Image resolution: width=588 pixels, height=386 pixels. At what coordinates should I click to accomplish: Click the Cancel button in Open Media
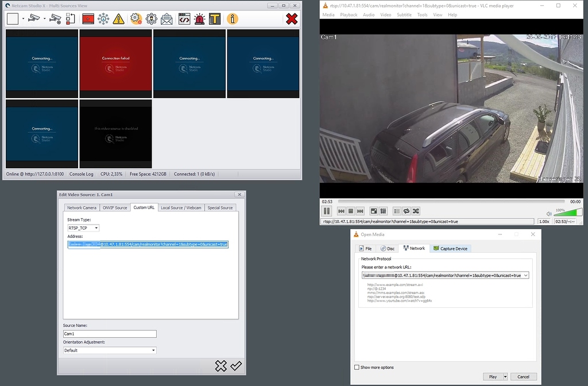point(523,377)
